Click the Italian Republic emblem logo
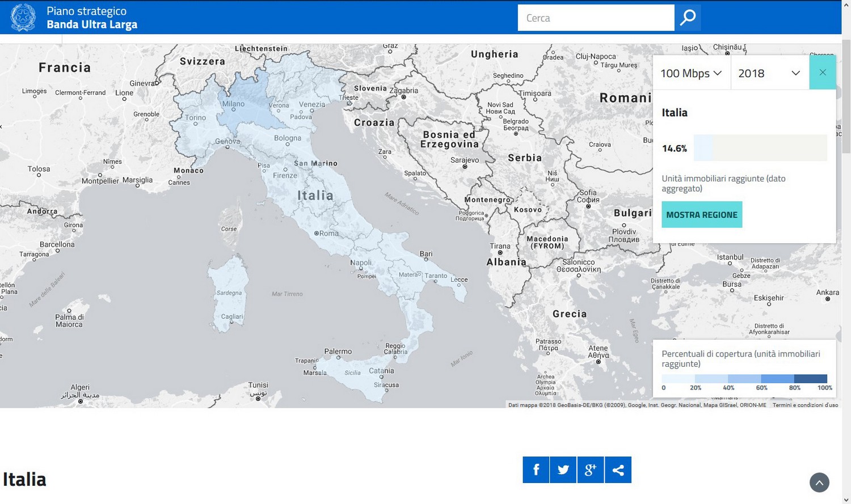 (x=23, y=18)
